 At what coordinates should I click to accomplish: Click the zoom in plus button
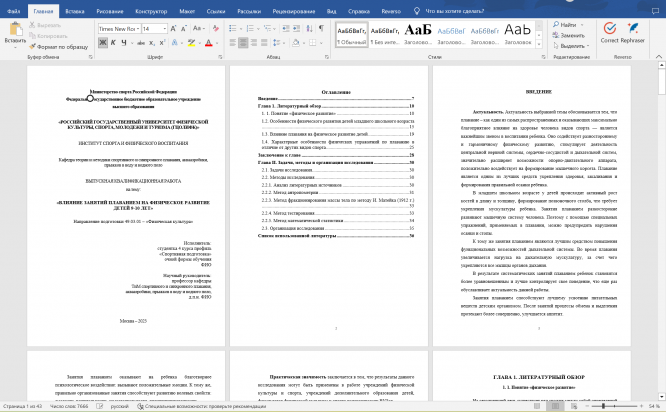[x=641, y=406]
